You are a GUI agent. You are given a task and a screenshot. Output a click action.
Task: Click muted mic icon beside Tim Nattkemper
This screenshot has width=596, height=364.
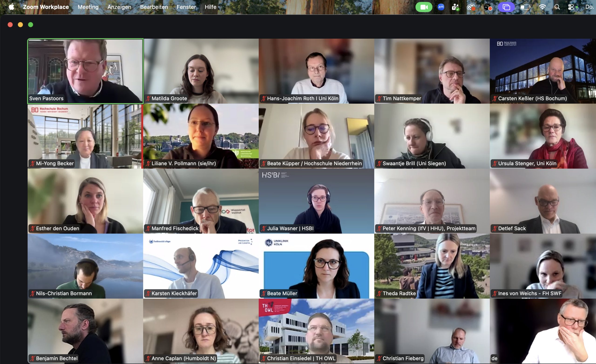tap(379, 98)
